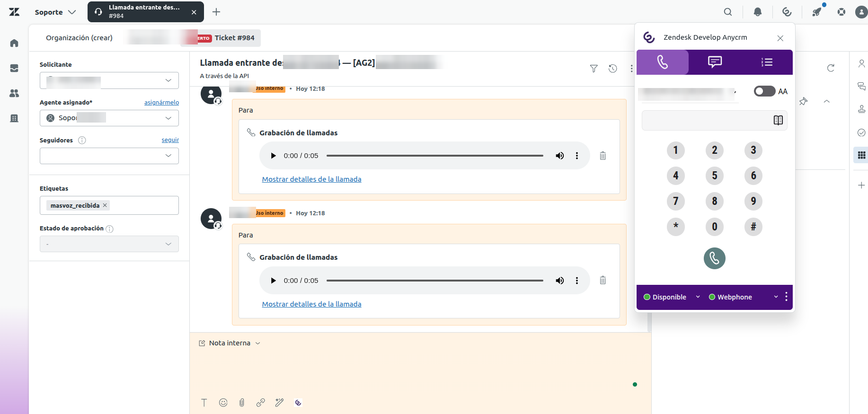Screen dimensions: 868x414
Task: Open second Mostrar detalles de la llamada link
Action: click(x=311, y=304)
